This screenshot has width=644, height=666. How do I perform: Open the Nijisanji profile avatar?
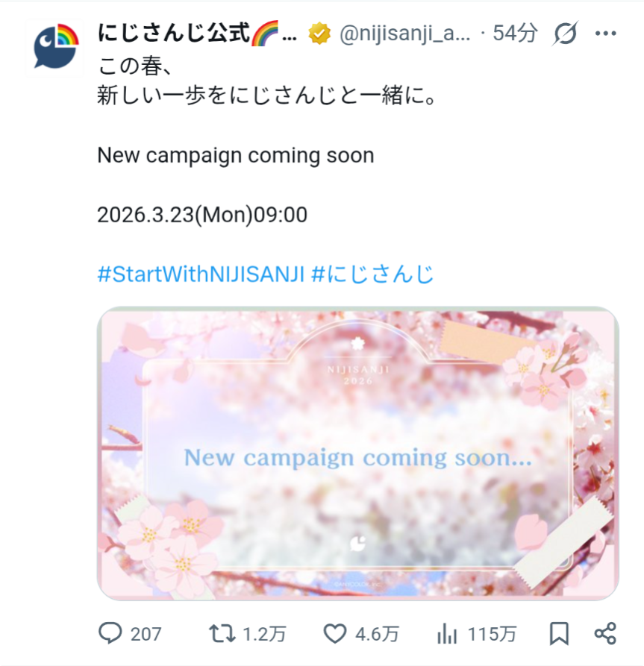pos(55,48)
